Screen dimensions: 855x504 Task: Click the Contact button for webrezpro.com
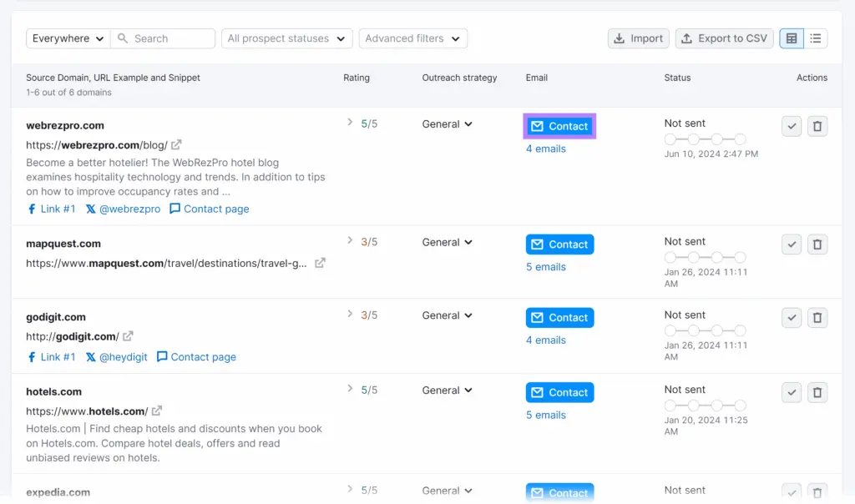(x=559, y=126)
